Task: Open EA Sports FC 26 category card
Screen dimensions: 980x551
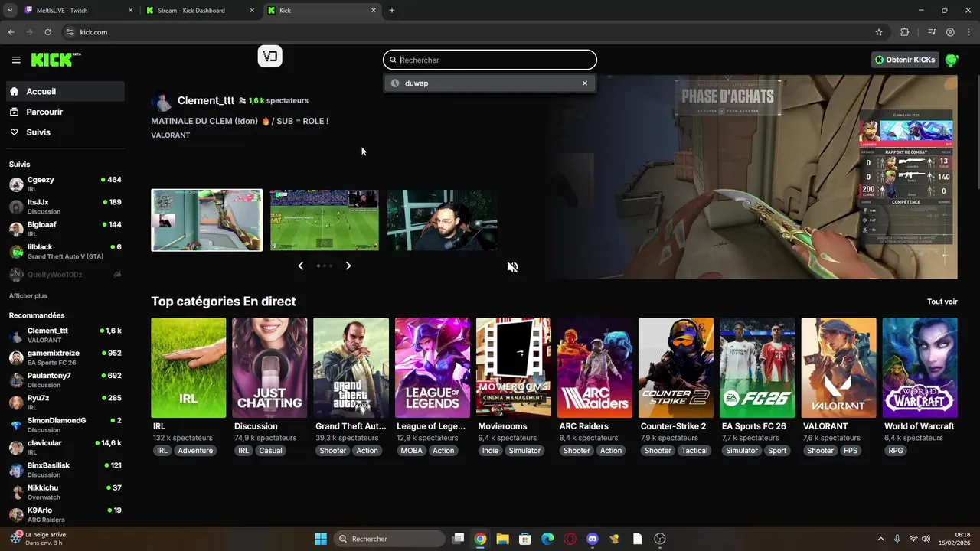Action: (x=756, y=368)
